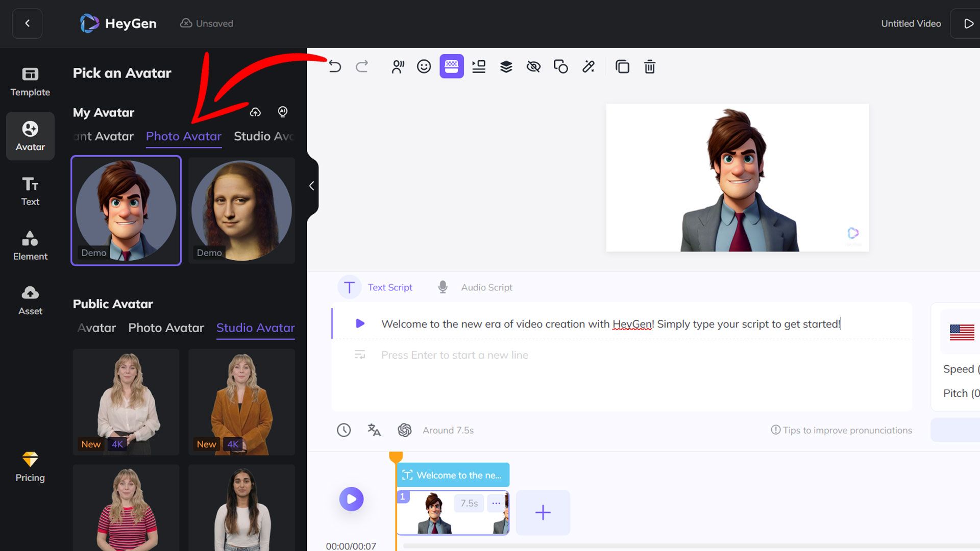This screenshot has height=551, width=980.
Task: Collapse the avatar side panel chevron
Action: click(311, 186)
